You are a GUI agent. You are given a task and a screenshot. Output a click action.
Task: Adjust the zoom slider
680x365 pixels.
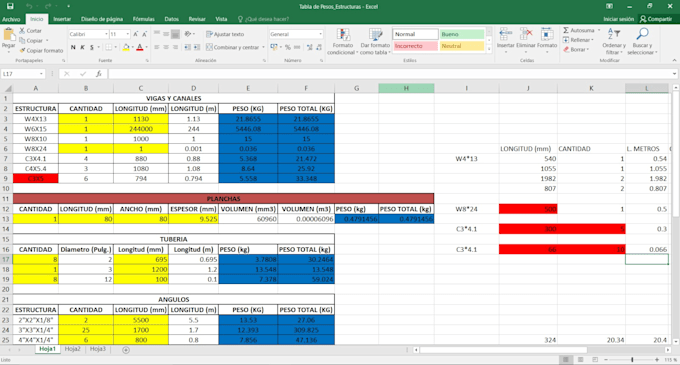[x=632, y=359]
